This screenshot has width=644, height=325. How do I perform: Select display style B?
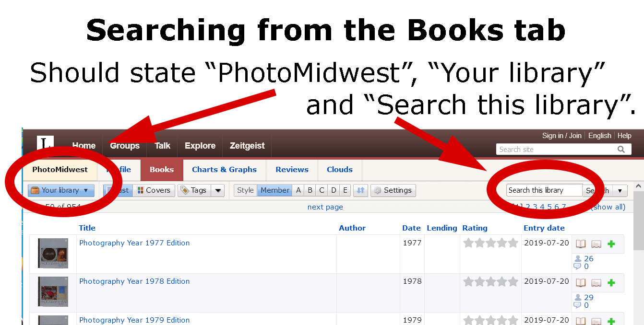(310, 190)
